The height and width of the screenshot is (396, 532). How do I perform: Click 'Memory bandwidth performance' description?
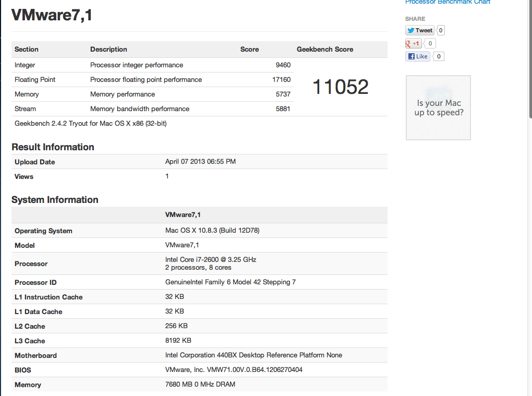pyautogui.click(x=140, y=109)
